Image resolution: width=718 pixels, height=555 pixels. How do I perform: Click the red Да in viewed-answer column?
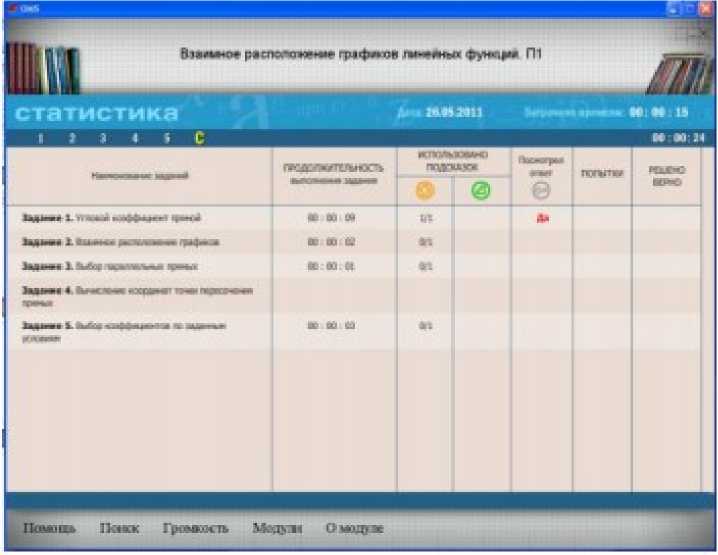click(543, 218)
